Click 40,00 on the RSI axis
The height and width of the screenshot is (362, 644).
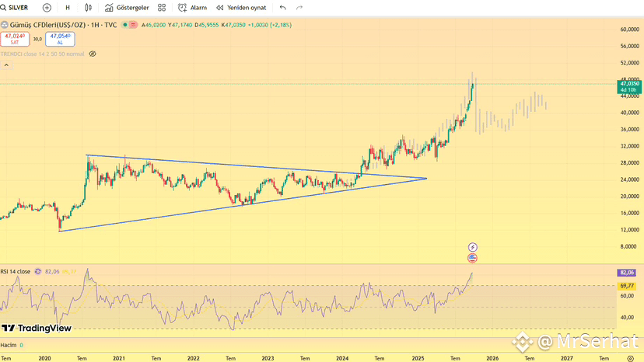click(x=627, y=318)
